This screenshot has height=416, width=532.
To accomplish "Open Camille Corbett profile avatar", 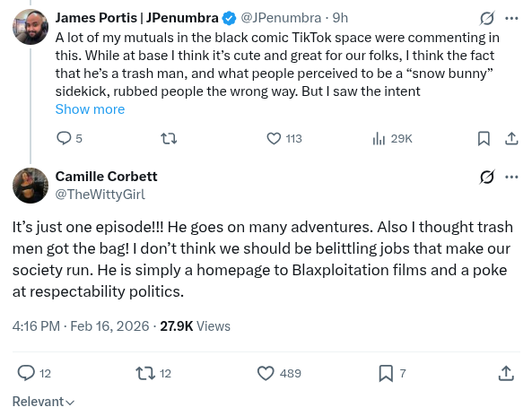I will pyautogui.click(x=31, y=186).
